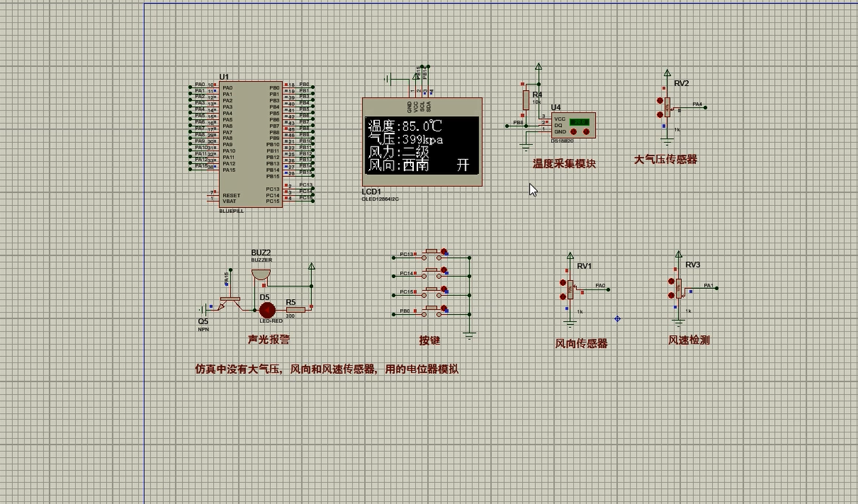Click the blue origin marker on canvas

click(x=617, y=318)
